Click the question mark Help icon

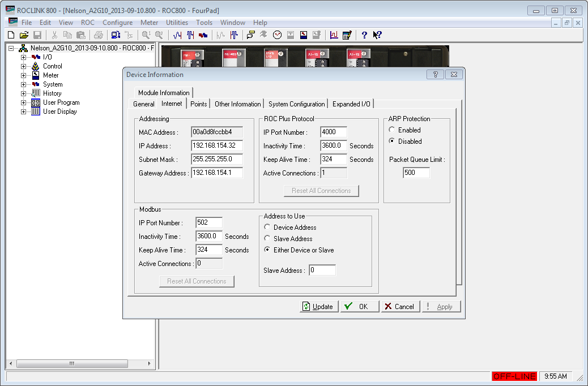[364, 35]
